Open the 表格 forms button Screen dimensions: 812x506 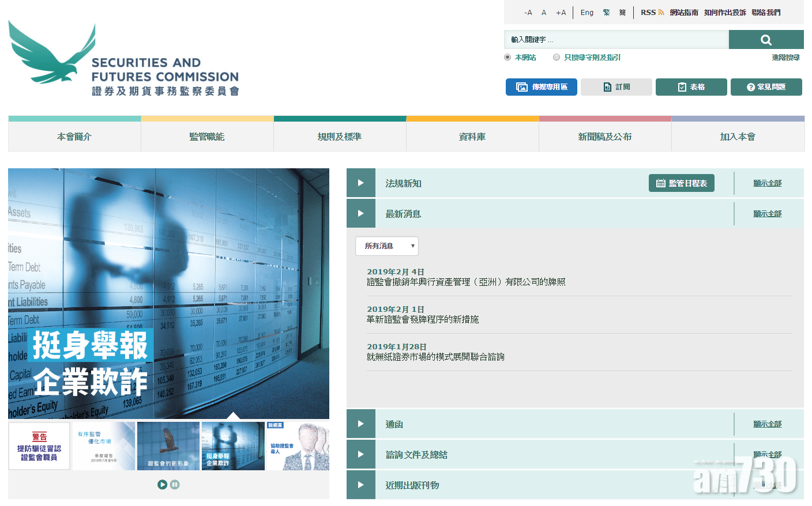pos(691,87)
